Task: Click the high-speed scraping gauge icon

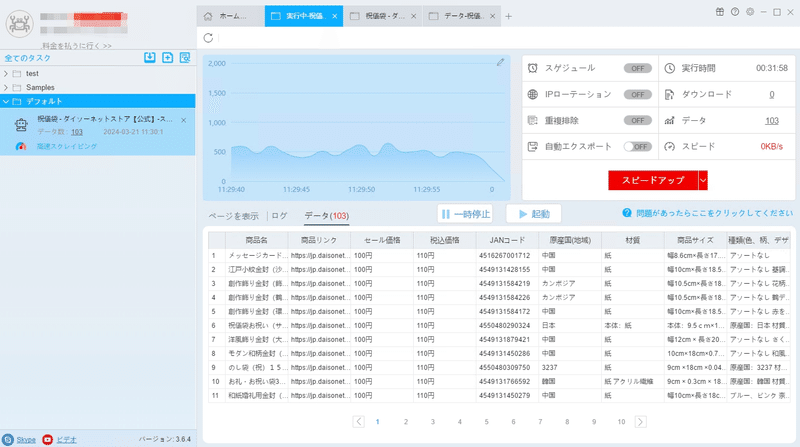Action: (21, 146)
